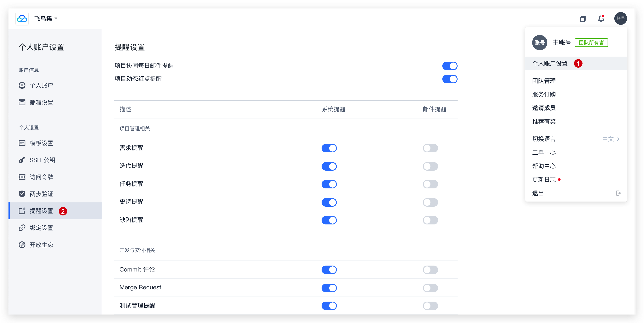Turn off system reminder for Merge Request
The width and height of the screenshot is (644, 323).
(x=329, y=288)
